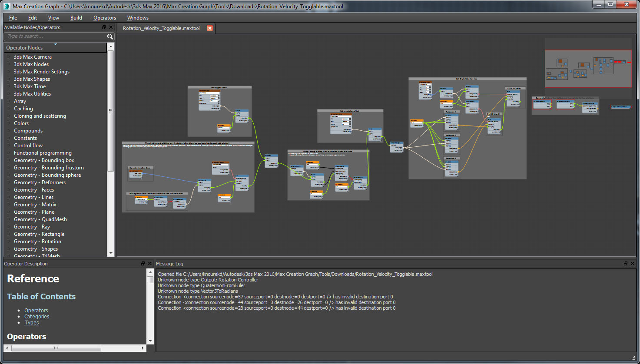Click the Operators link in Table of Contents
This screenshot has height=364, width=640.
coord(36,310)
